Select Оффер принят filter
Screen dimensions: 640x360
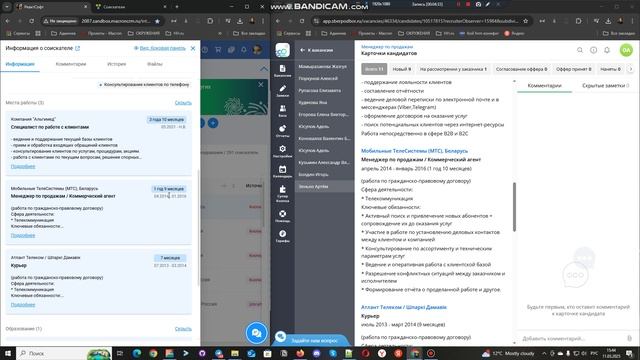(573, 69)
